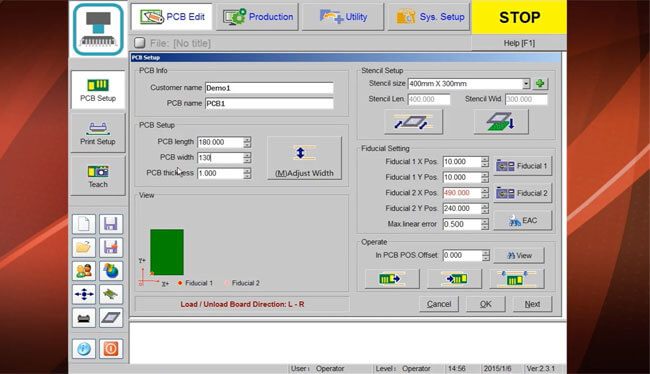Screen dimensions: 650x374
Task: Click the Next button
Action: pyautogui.click(x=532, y=304)
